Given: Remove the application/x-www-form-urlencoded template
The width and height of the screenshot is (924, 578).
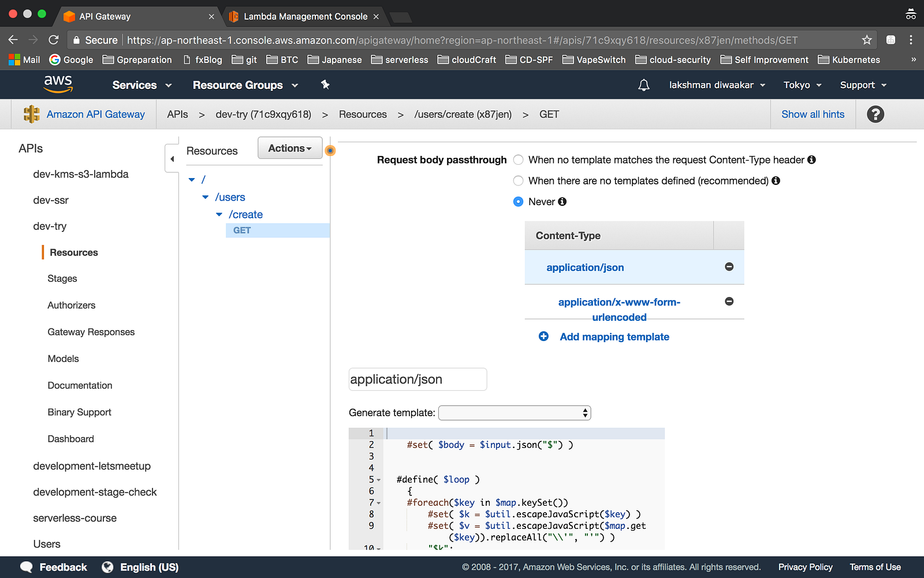Looking at the screenshot, I should click(x=729, y=302).
